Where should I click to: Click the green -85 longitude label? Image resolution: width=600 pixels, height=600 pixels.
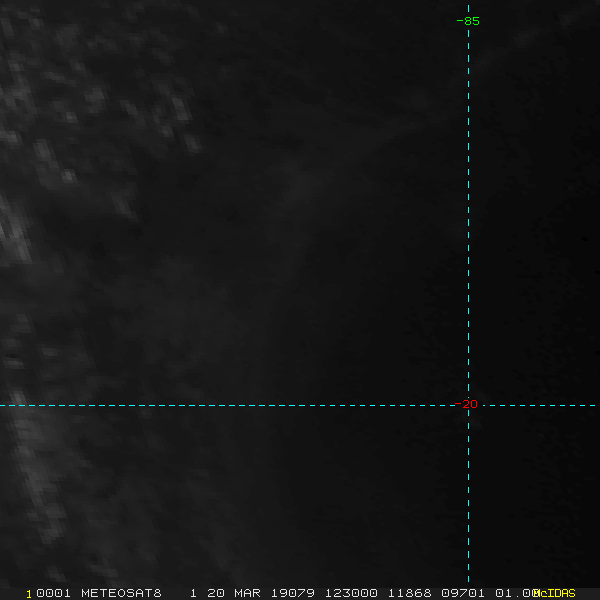[x=468, y=21]
